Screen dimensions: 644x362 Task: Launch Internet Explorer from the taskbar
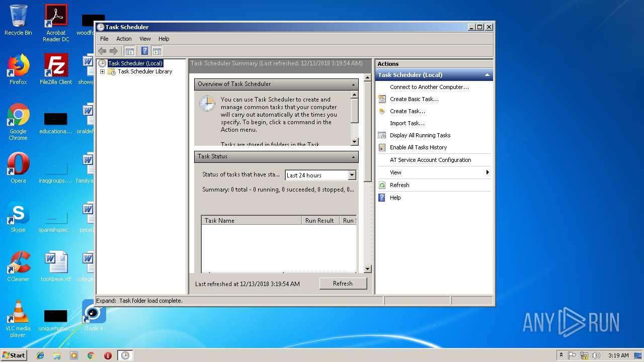click(x=40, y=355)
